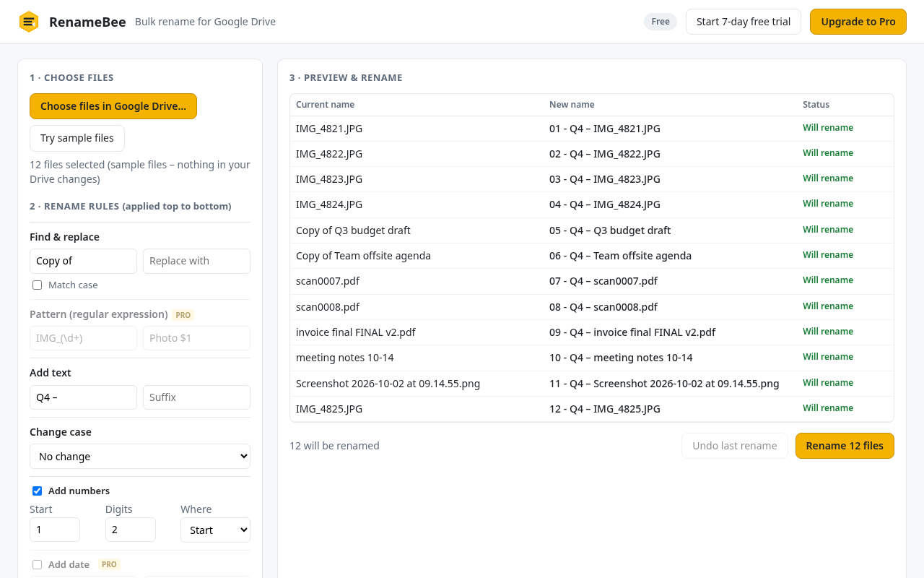The height and width of the screenshot is (578, 924).
Task: Enable the Add date checkbox
Action: click(37, 565)
